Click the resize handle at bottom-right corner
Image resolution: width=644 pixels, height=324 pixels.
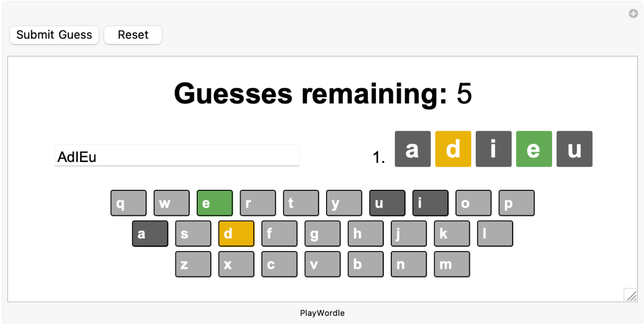630,295
